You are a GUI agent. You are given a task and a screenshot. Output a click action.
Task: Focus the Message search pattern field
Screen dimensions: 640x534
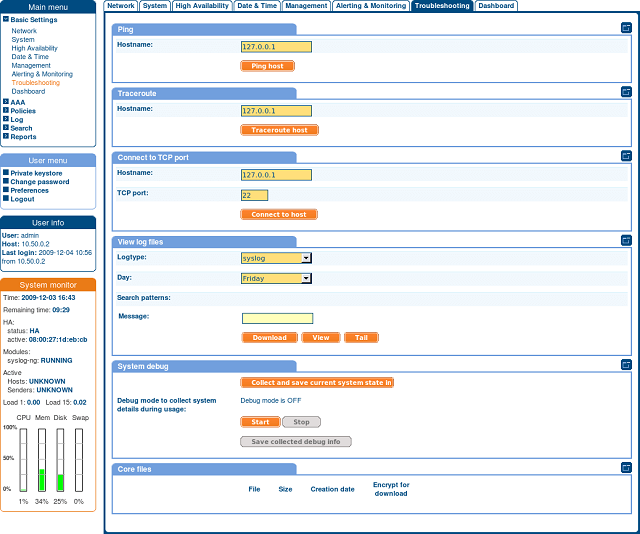(x=278, y=318)
